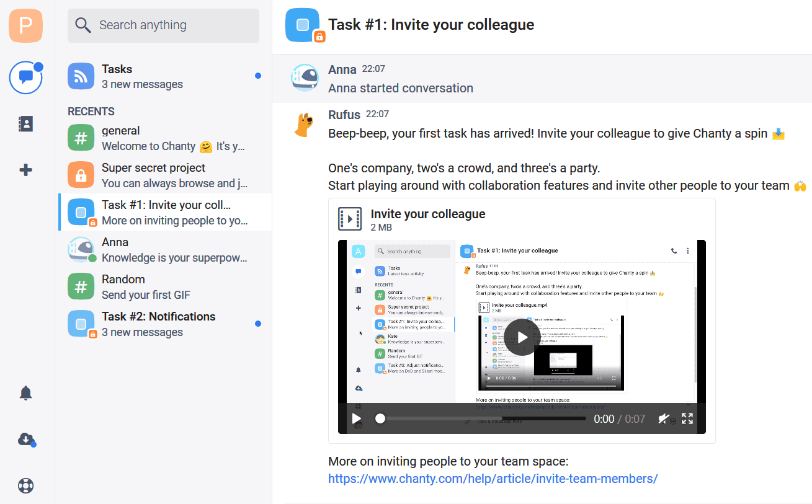
Task: Click the RECENTS section label
Action: [91, 112]
